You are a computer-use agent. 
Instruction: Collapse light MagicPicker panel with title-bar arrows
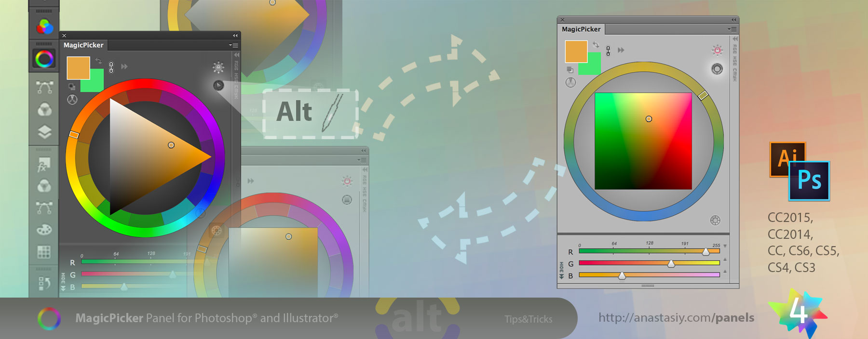[734, 20]
